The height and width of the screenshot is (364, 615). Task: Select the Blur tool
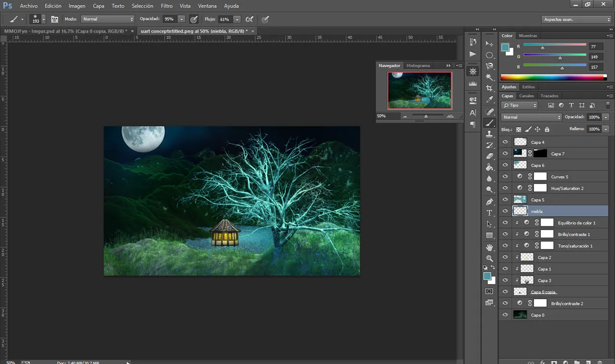(489, 178)
